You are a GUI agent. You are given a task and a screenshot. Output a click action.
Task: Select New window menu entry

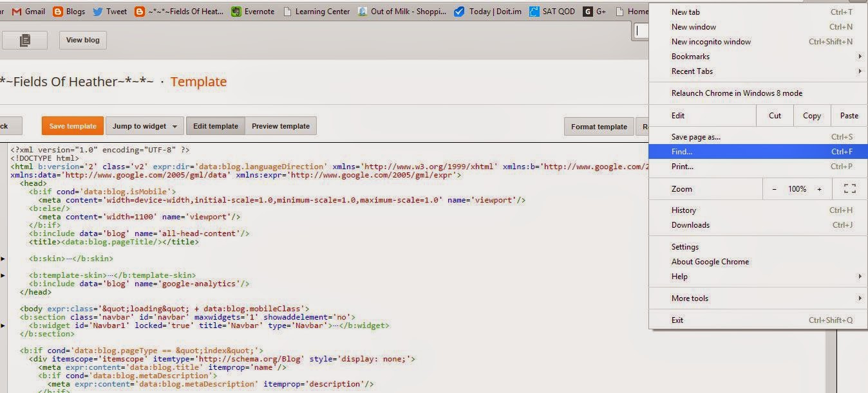758,27
